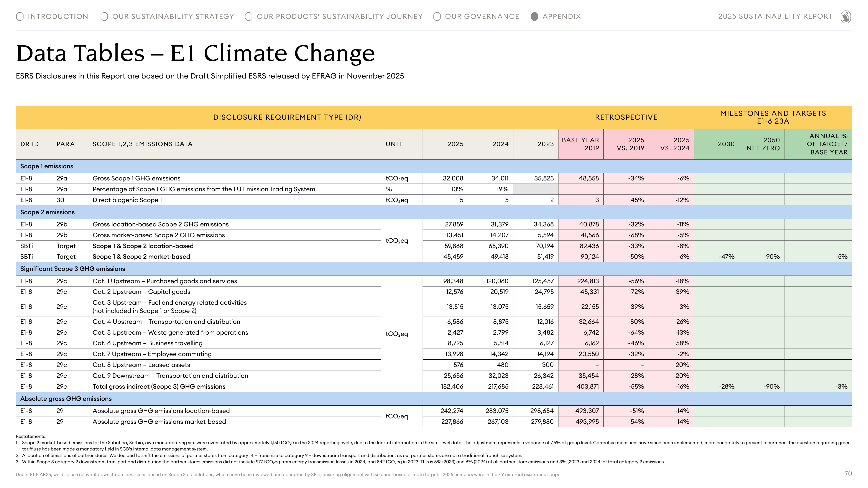Click Cat. 1 Upstream Purchased goods and services
The image size is (868, 488).
(x=165, y=281)
